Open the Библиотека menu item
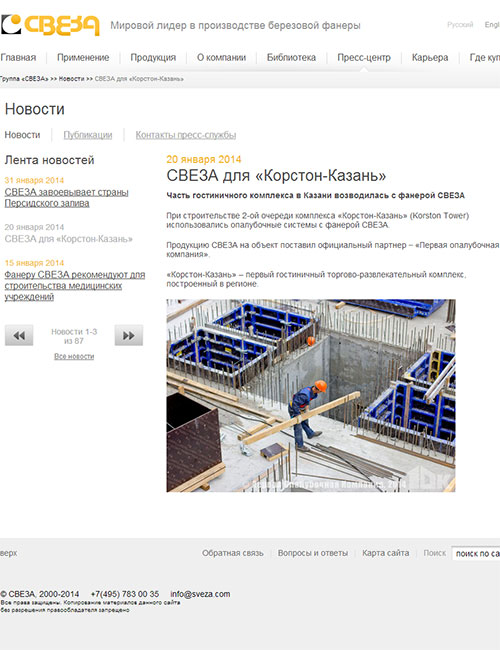Viewport: 500px width, 650px height. pyautogui.click(x=291, y=58)
